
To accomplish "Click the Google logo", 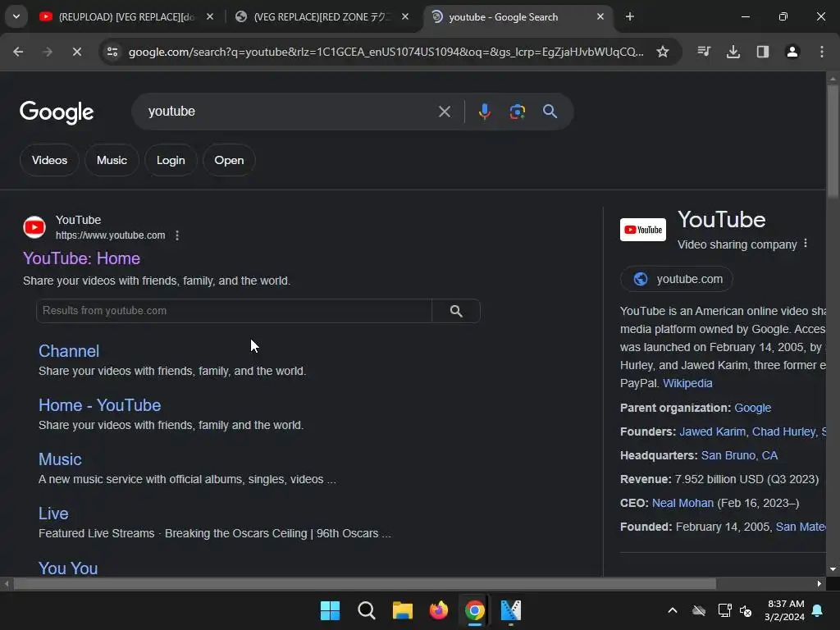I will pyautogui.click(x=57, y=112).
